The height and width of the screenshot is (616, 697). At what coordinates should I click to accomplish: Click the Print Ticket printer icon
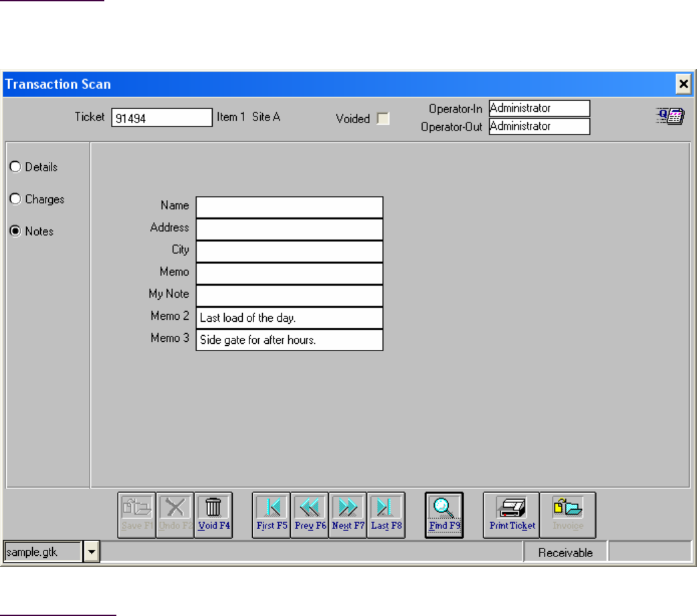(x=512, y=515)
